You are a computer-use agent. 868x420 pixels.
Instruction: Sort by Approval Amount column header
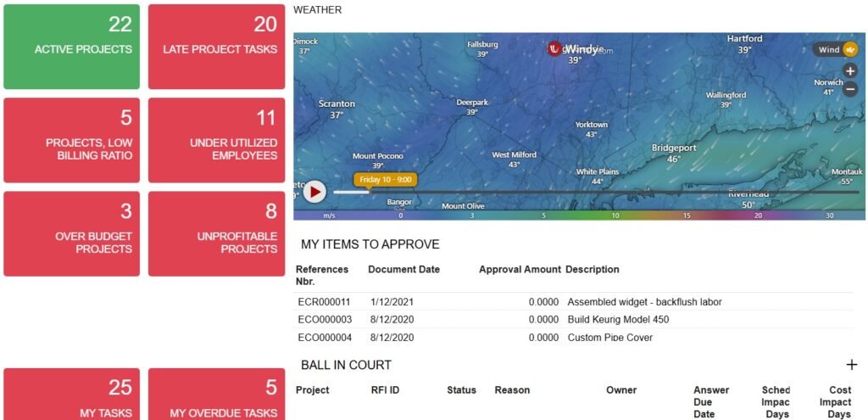click(520, 270)
